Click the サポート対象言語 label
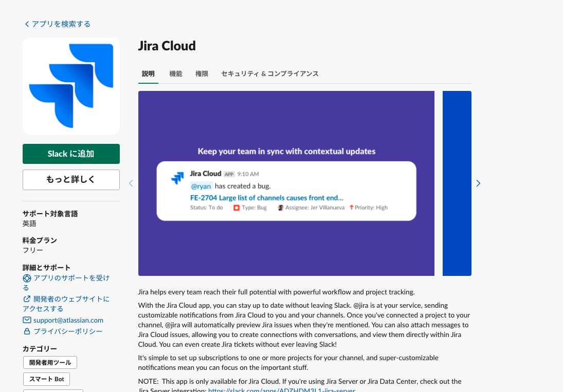This screenshot has height=392, width=563. (50, 214)
